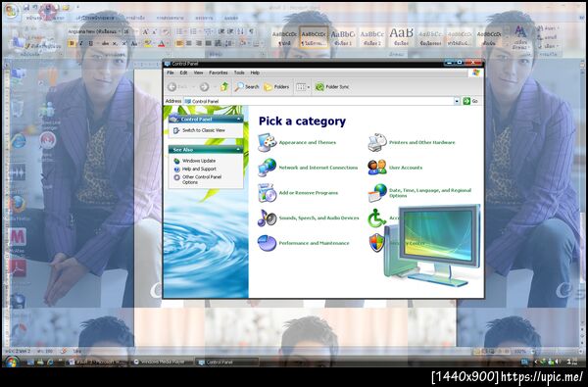The width and height of the screenshot is (588, 387).
Task: Click Search in Control Panel toolbar
Action: [x=247, y=87]
